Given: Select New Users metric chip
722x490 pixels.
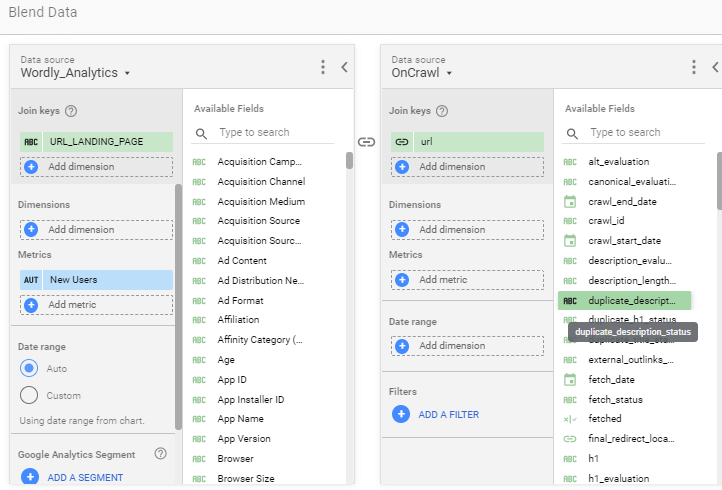Looking at the screenshot, I should [96, 280].
